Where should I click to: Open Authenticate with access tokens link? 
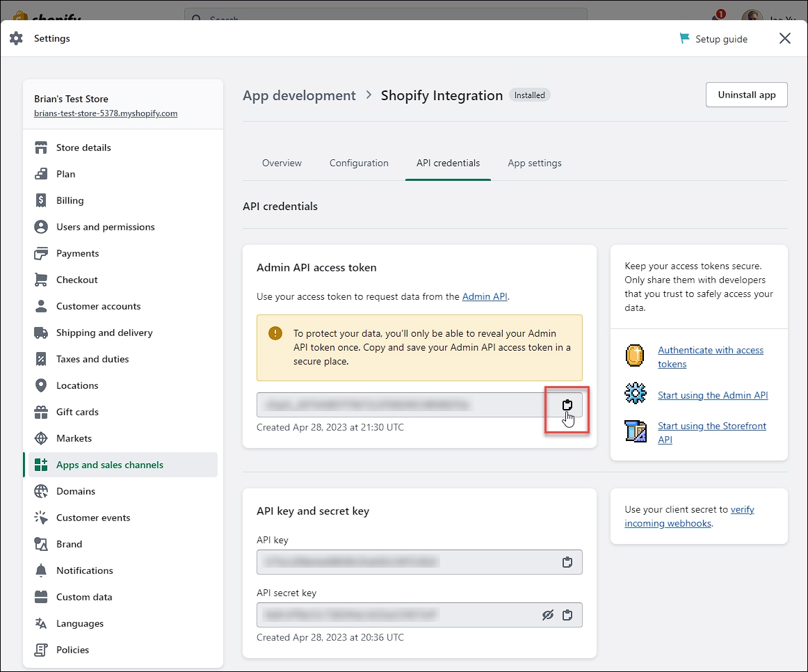(711, 357)
